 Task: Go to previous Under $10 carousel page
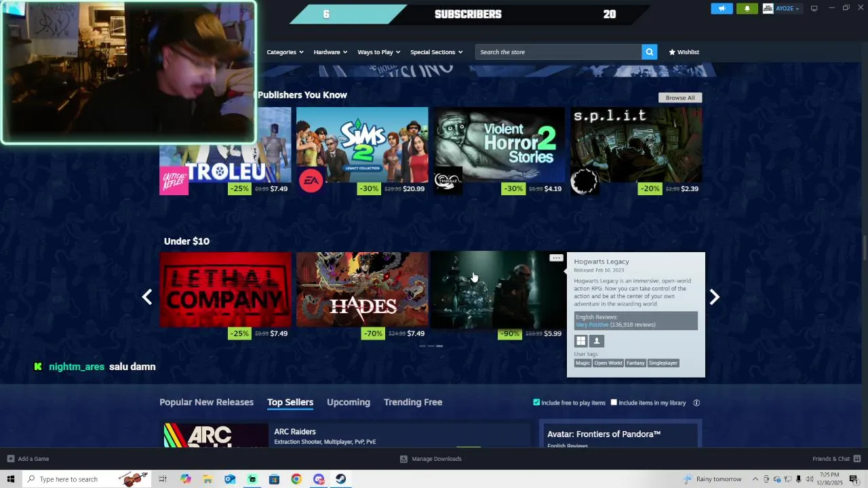click(146, 297)
